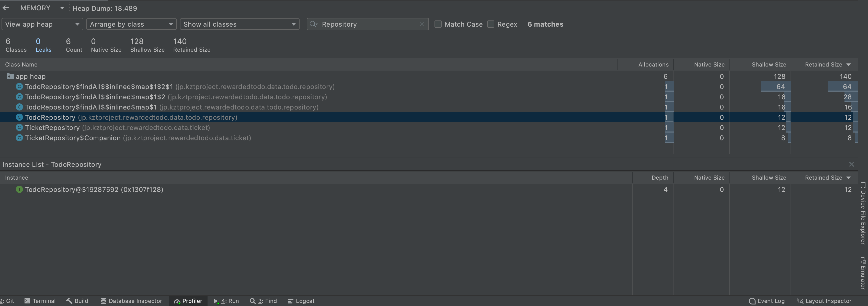Select the Profiler tab in bottom bar
This screenshot has width=868, height=306.
pyautogui.click(x=188, y=300)
